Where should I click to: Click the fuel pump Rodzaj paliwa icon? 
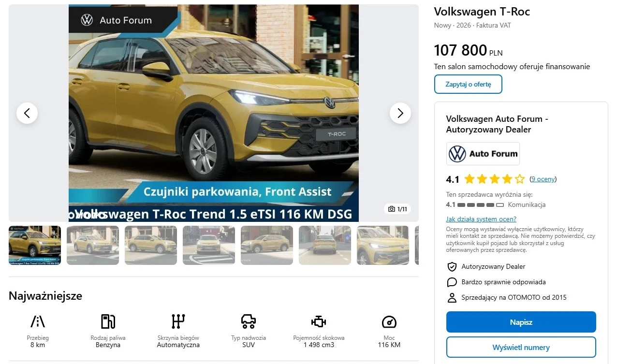[x=108, y=321]
